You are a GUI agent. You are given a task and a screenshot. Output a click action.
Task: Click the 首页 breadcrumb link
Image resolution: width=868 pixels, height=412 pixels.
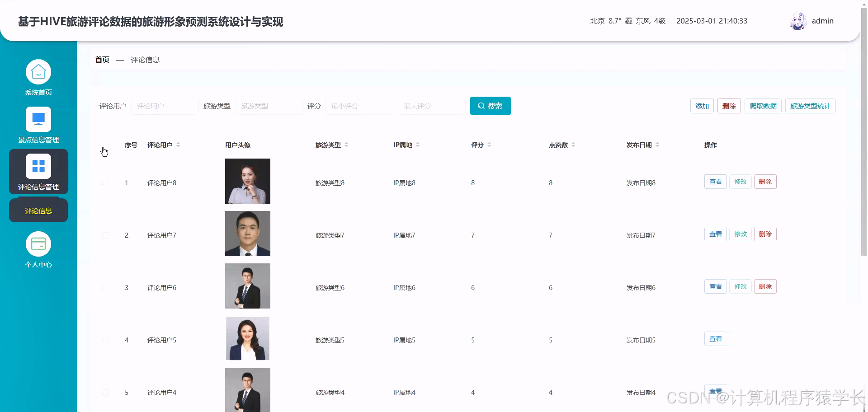[x=102, y=59]
